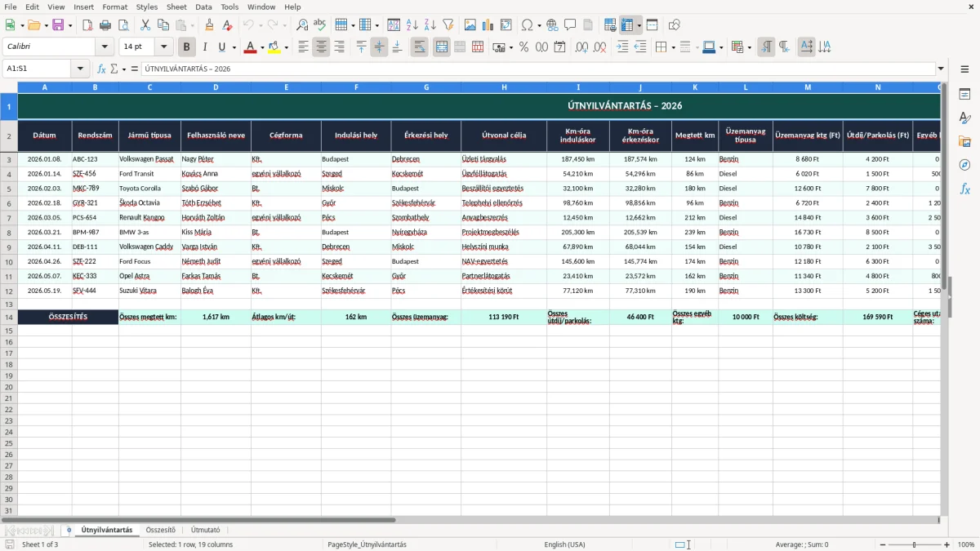Click the Sort dialog icon
980x551 pixels.
pos(394,25)
